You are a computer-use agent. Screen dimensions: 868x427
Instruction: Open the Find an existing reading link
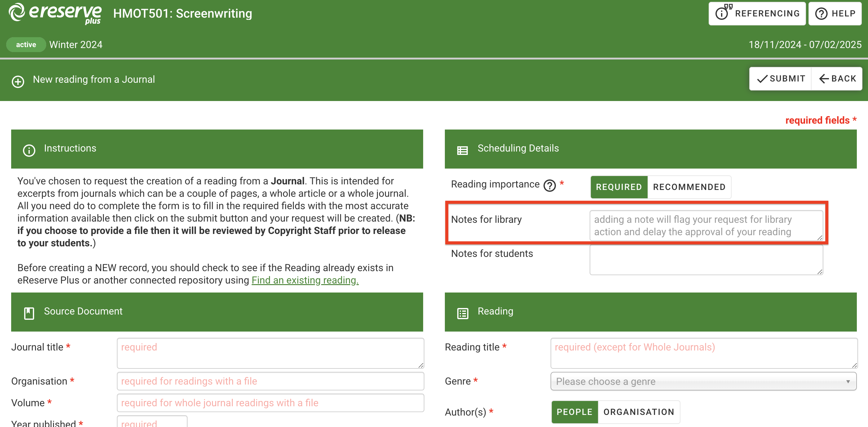pyautogui.click(x=305, y=280)
